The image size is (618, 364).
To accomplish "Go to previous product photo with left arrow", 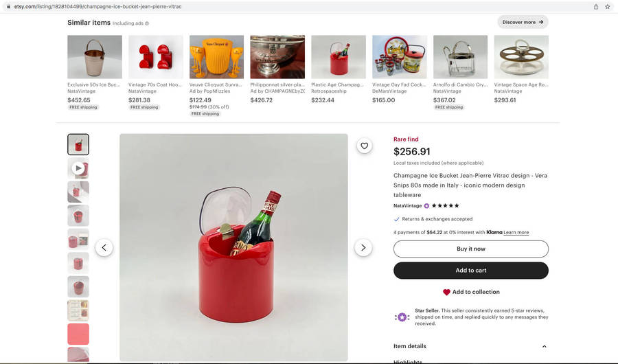I will tap(104, 248).
